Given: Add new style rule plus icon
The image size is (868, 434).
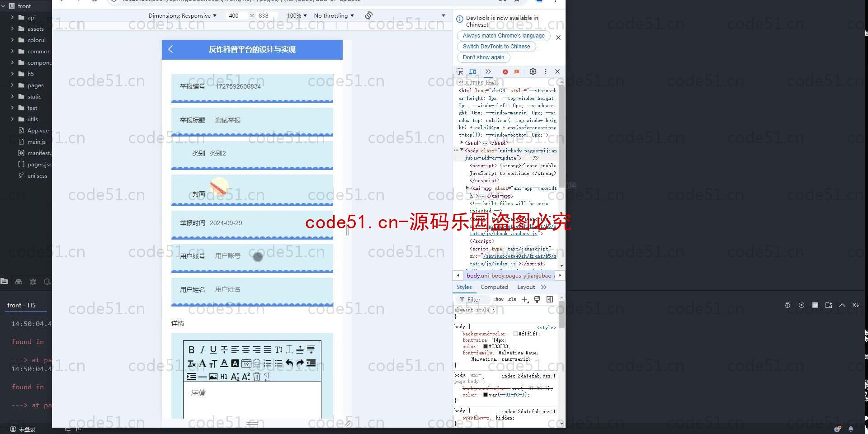Looking at the screenshot, I should pyautogui.click(x=524, y=299).
